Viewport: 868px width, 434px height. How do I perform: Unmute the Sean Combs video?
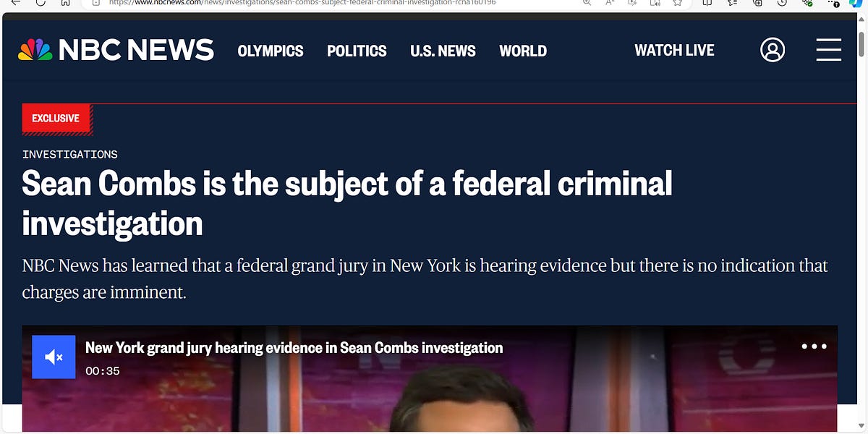click(x=54, y=356)
